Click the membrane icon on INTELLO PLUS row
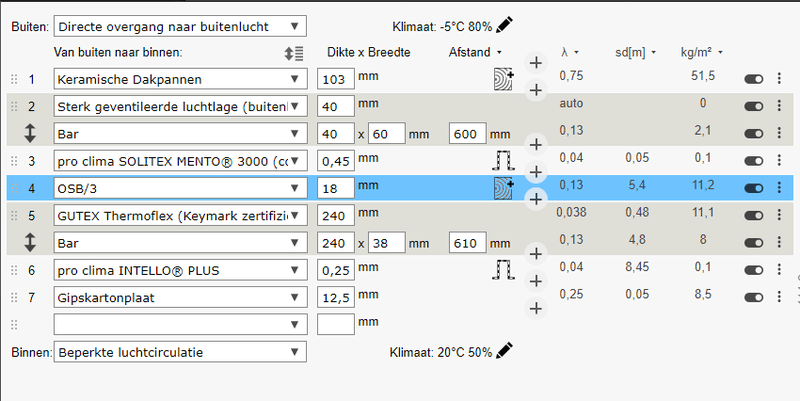Viewport: 800px width, 401px height. click(x=503, y=268)
